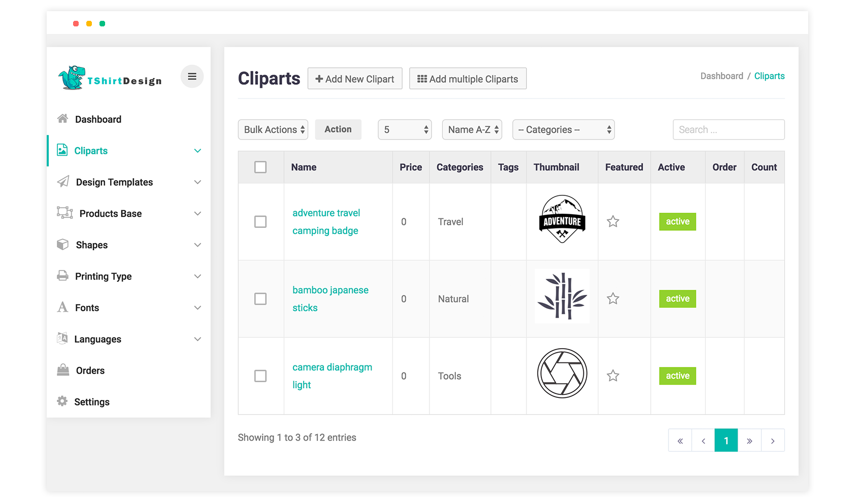
Task: Star the adventure travel camping badge as featured
Action: point(613,222)
